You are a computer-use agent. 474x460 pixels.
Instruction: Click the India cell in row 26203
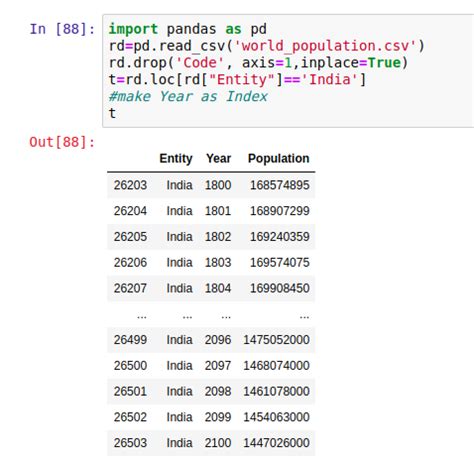(179, 185)
